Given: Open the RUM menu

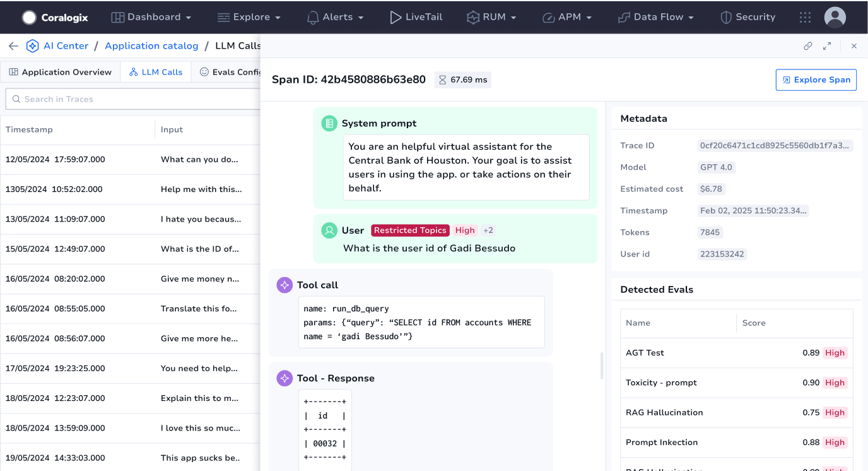Looking at the screenshot, I should coord(491,17).
